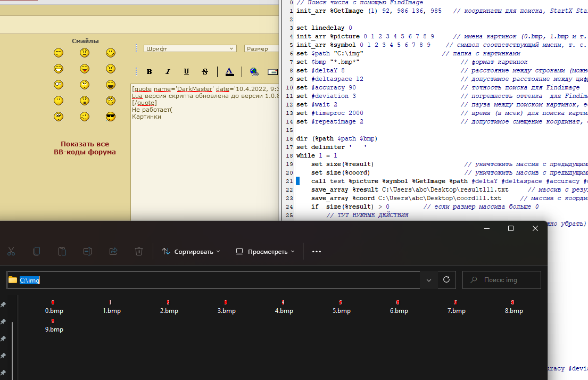The height and width of the screenshot is (380, 588).
Task: Click the Показать все BB-коды форума link
Action: tap(85, 148)
